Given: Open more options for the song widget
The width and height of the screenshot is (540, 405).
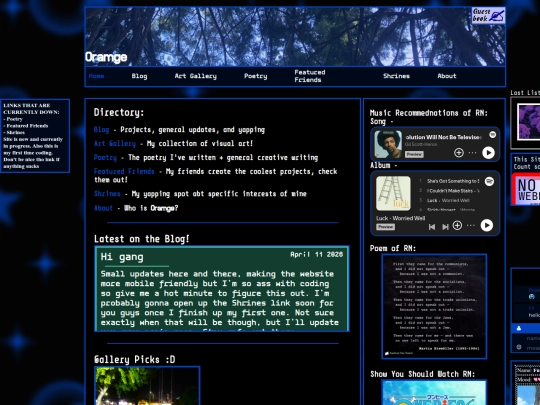Looking at the screenshot, I should [472, 153].
